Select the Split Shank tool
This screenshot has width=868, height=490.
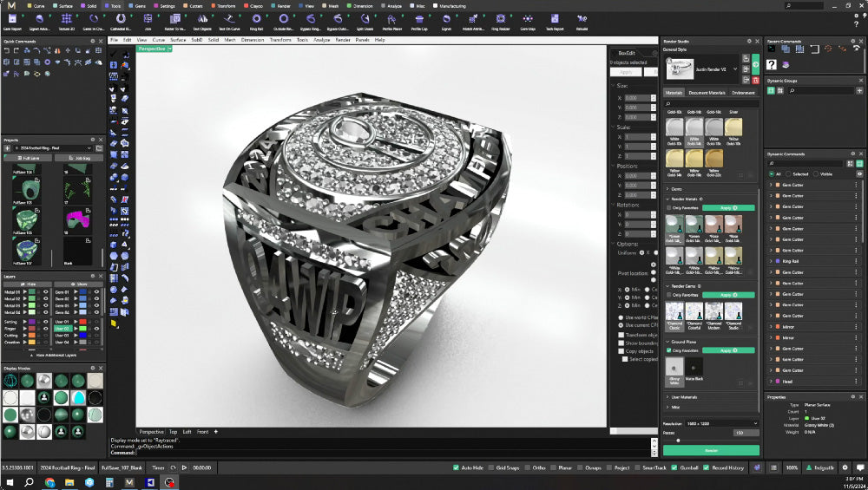pyautogui.click(x=365, y=23)
